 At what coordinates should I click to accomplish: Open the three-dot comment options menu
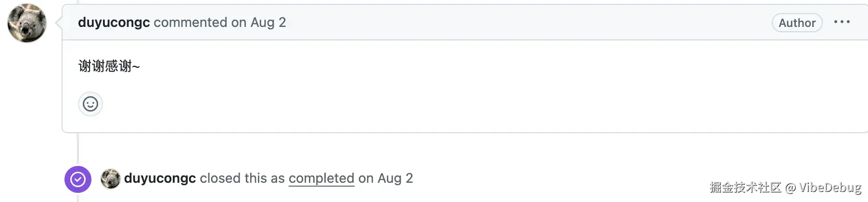[842, 22]
